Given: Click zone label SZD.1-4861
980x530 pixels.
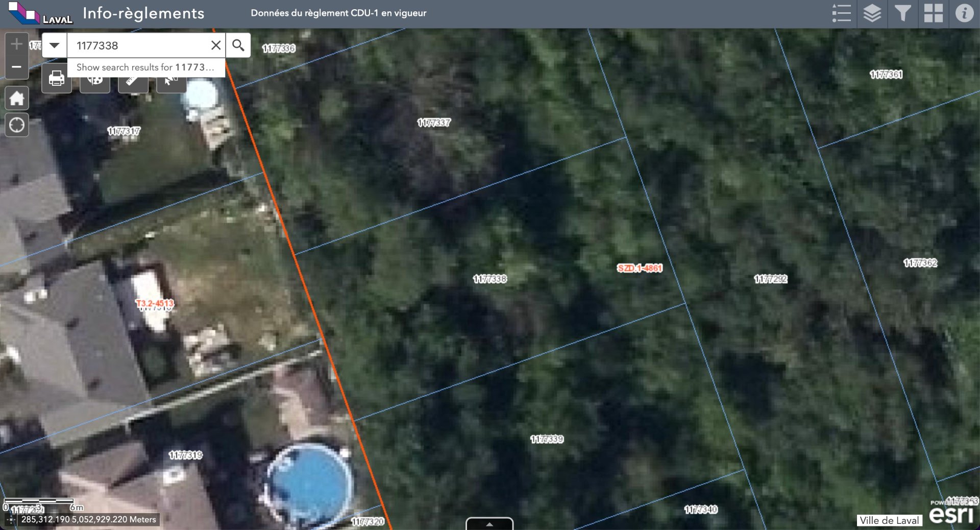Looking at the screenshot, I should (x=640, y=268).
